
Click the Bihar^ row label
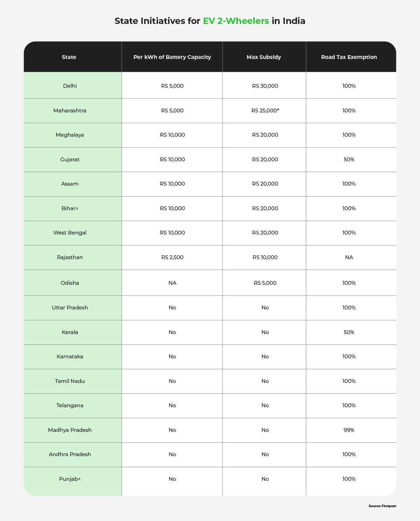click(x=70, y=208)
